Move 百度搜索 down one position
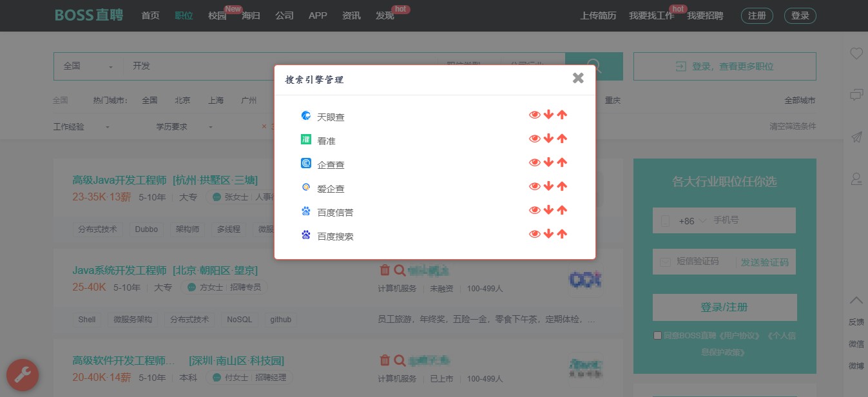868x397 pixels. pyautogui.click(x=548, y=234)
